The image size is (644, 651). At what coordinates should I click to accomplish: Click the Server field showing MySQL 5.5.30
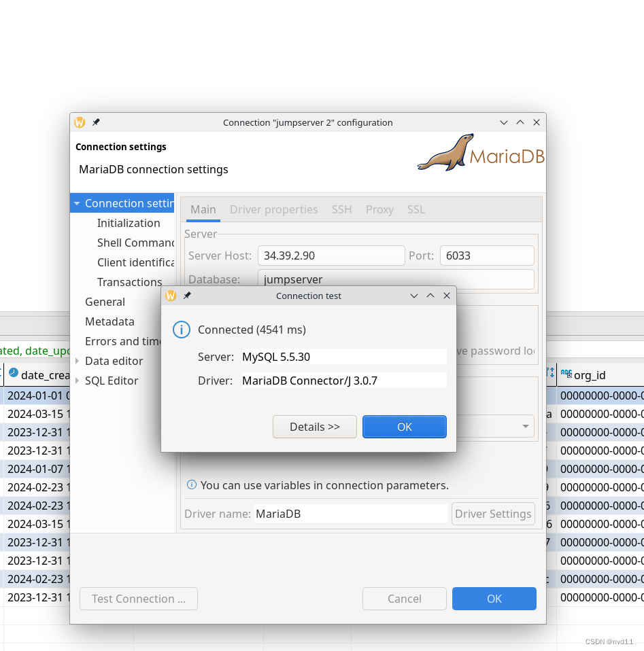click(344, 357)
